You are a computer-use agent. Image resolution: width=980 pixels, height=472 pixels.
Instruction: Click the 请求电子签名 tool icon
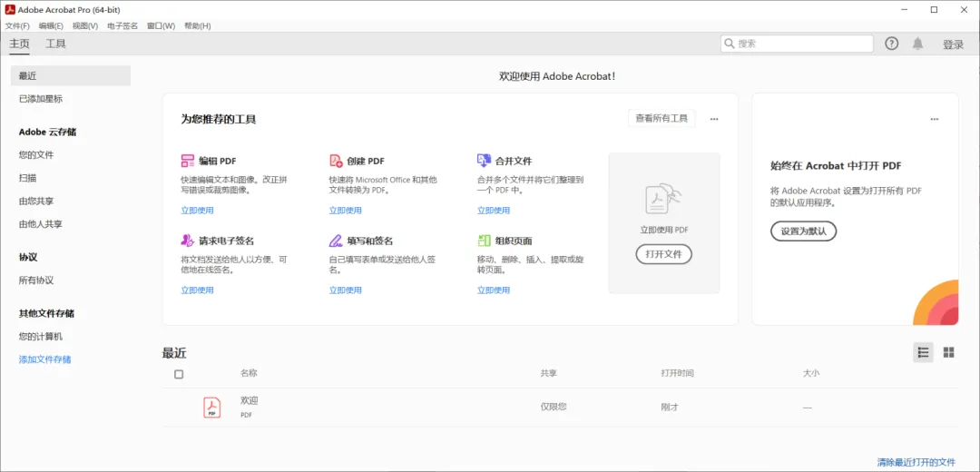tap(188, 241)
